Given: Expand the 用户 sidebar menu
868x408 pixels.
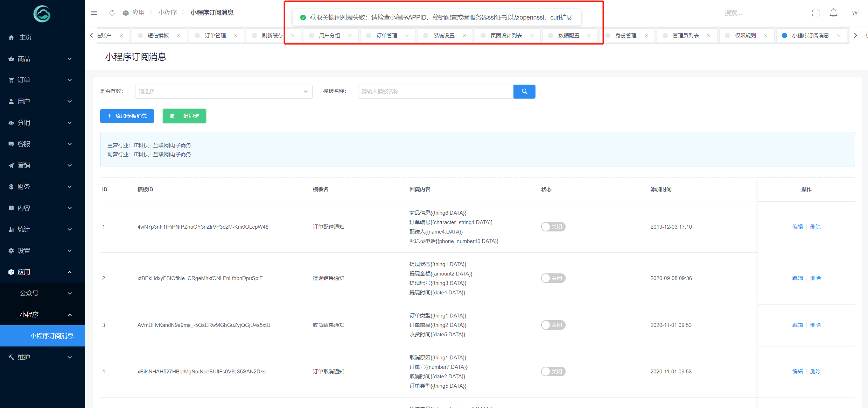Looking at the screenshot, I should pos(42,101).
